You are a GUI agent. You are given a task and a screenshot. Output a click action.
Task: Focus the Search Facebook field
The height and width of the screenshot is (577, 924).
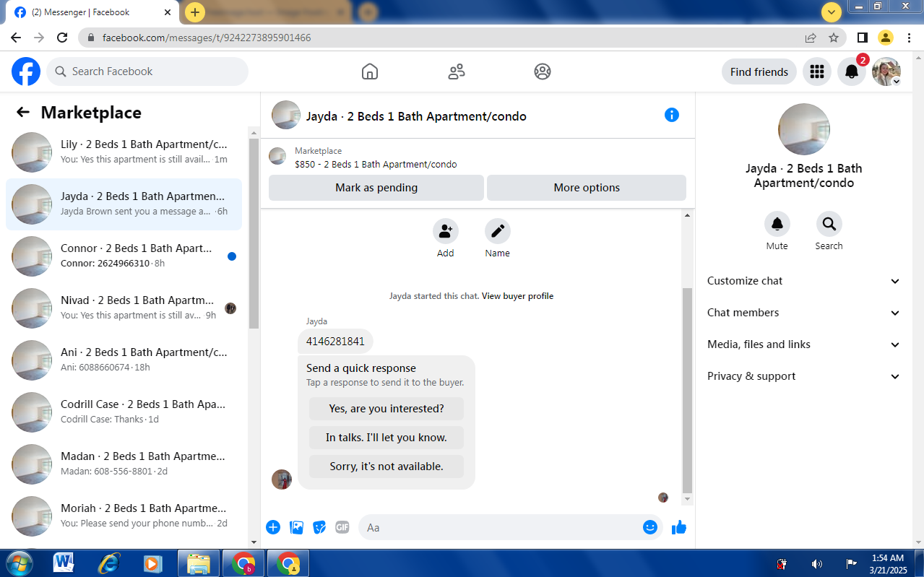pos(147,71)
